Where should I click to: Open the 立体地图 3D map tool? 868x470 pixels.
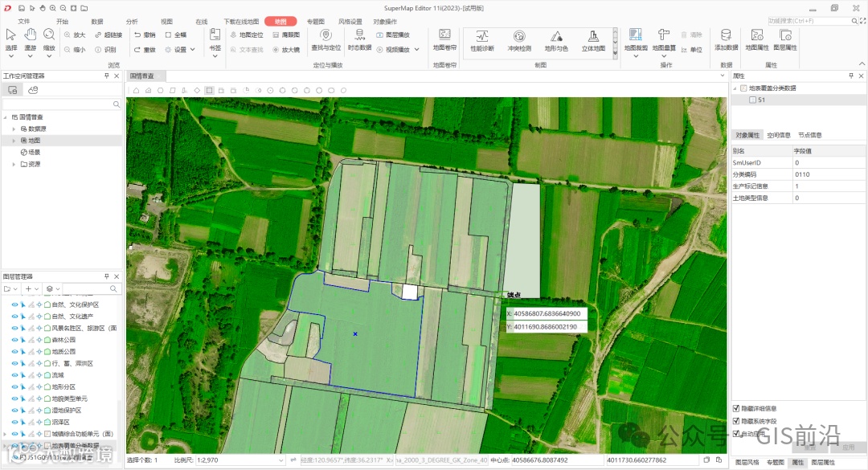coord(593,37)
